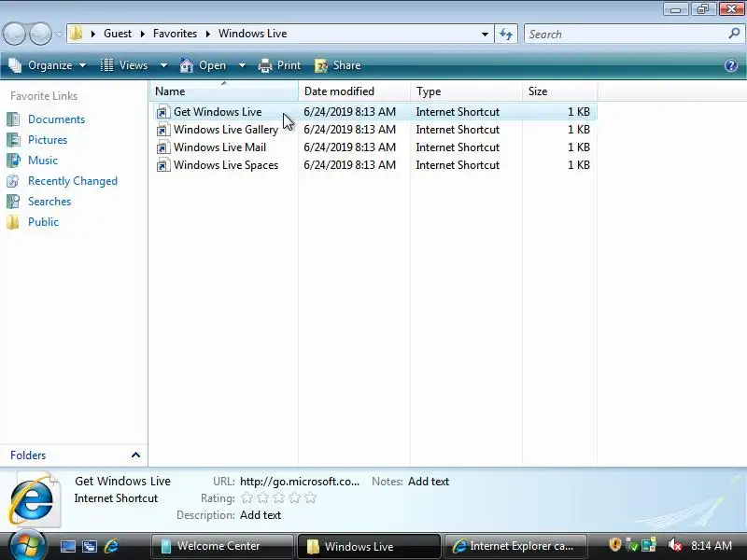Viewport: 747px width, 560px height.
Task: Open Pictures in Favorite Links
Action: 48,139
